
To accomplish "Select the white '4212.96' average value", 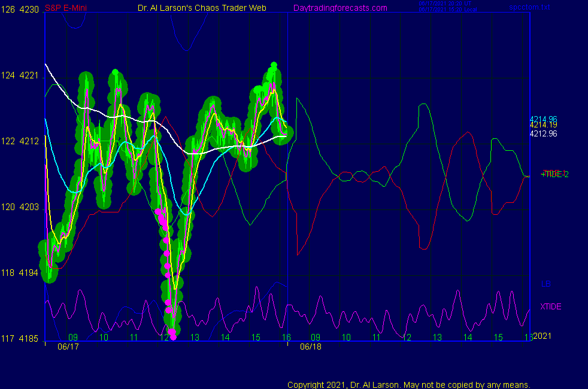I will click(543, 134).
